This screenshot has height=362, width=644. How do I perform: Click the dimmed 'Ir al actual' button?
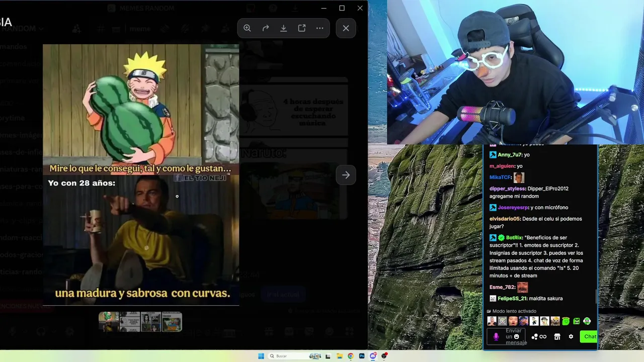(283, 295)
